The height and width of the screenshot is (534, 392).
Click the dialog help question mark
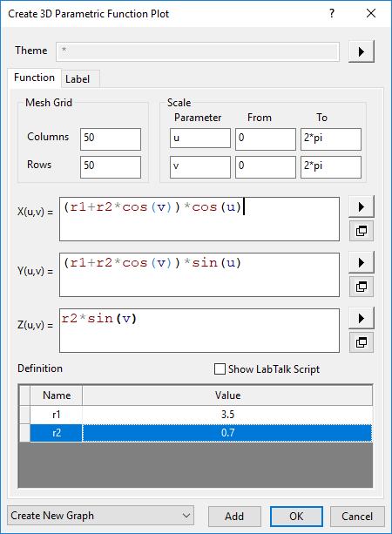(x=332, y=13)
